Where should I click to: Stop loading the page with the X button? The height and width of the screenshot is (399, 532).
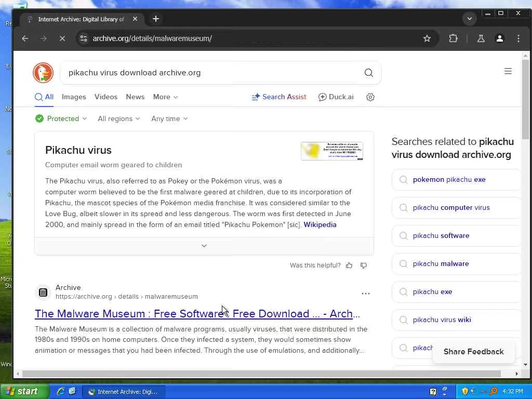62,38
